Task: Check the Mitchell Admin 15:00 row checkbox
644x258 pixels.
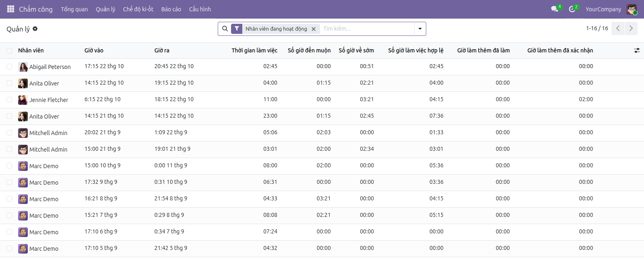Action: tap(9, 149)
